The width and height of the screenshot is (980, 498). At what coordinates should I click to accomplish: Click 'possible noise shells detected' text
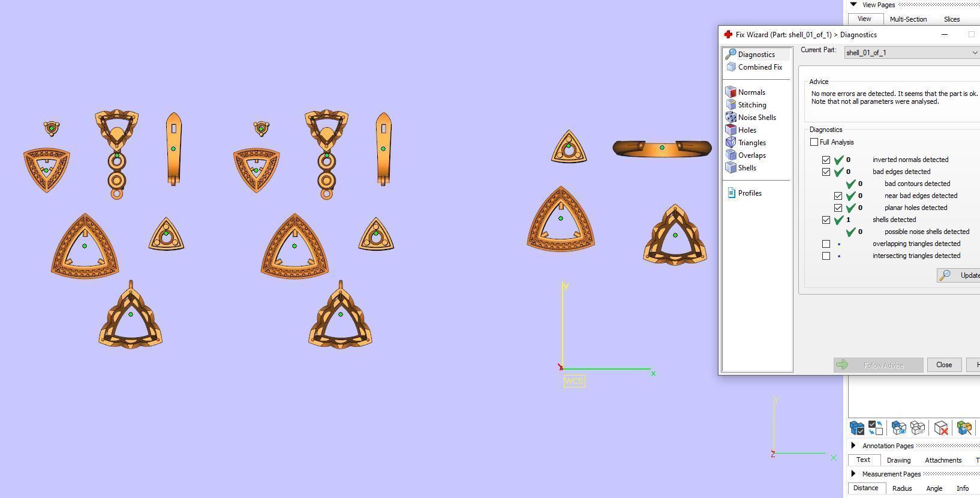pyautogui.click(x=927, y=232)
